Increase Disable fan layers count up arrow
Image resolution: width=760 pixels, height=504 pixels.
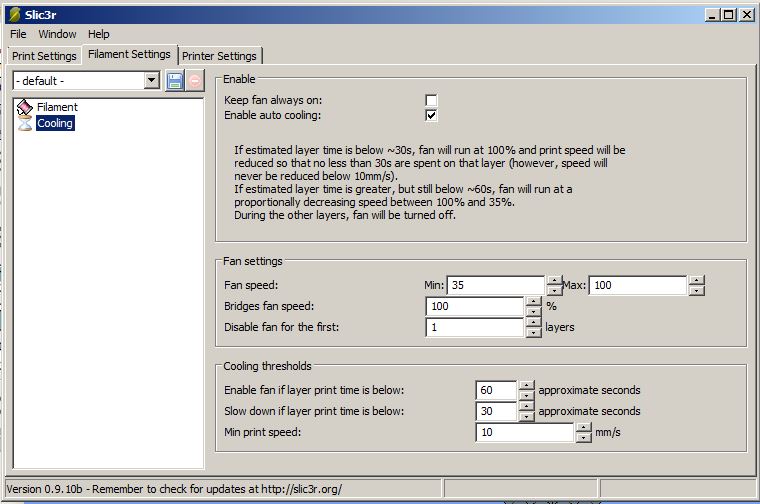pyautogui.click(x=533, y=322)
